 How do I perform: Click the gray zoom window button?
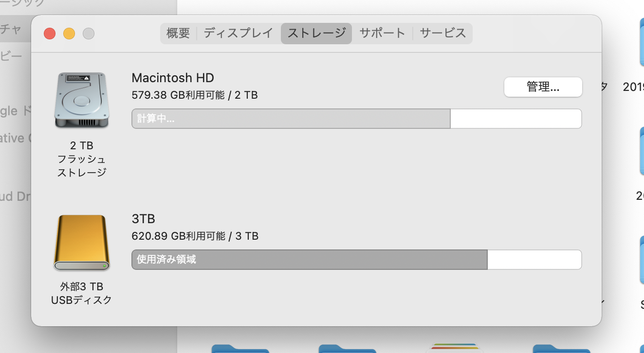tap(89, 34)
